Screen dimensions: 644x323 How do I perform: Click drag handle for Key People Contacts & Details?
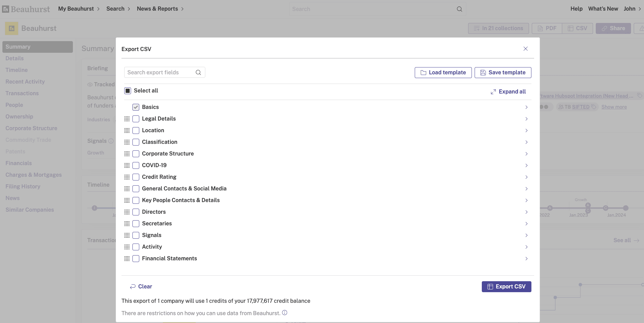pyautogui.click(x=127, y=200)
